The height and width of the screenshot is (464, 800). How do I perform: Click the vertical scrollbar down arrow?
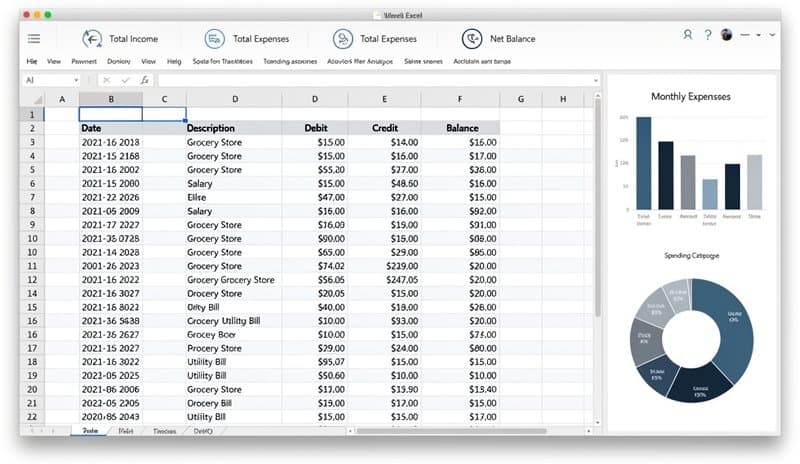click(597, 423)
